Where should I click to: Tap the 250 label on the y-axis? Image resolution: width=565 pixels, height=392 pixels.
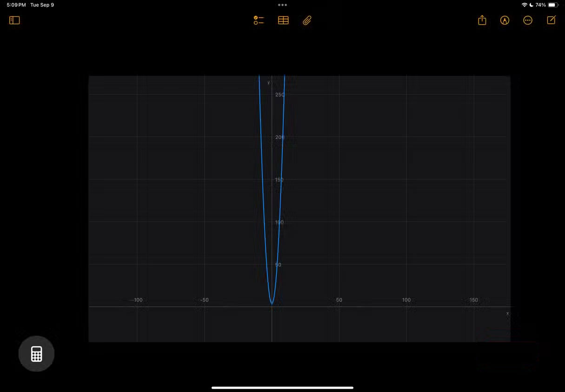[x=279, y=95]
